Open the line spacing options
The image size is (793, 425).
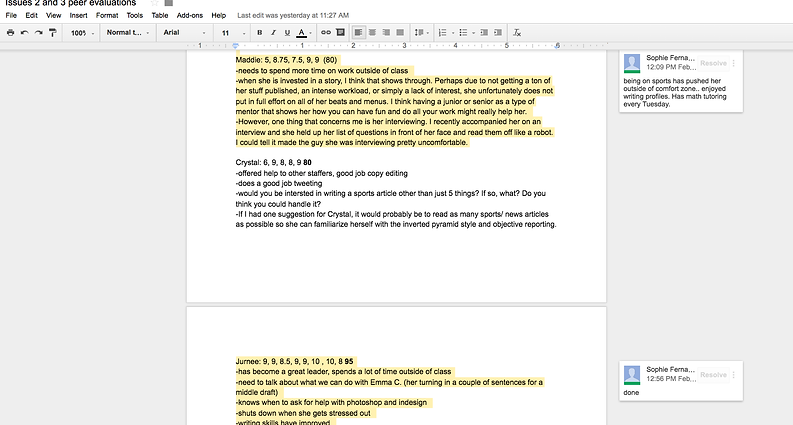[x=421, y=33]
